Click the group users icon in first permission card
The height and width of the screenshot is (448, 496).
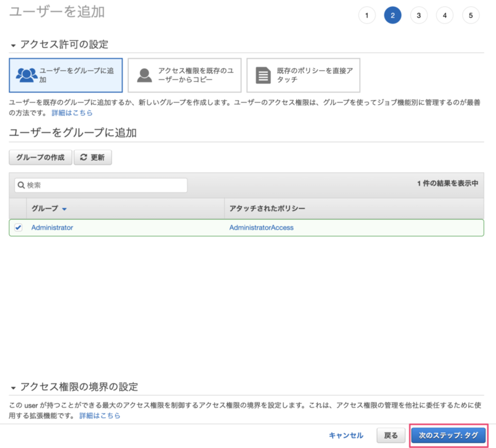pos(27,75)
